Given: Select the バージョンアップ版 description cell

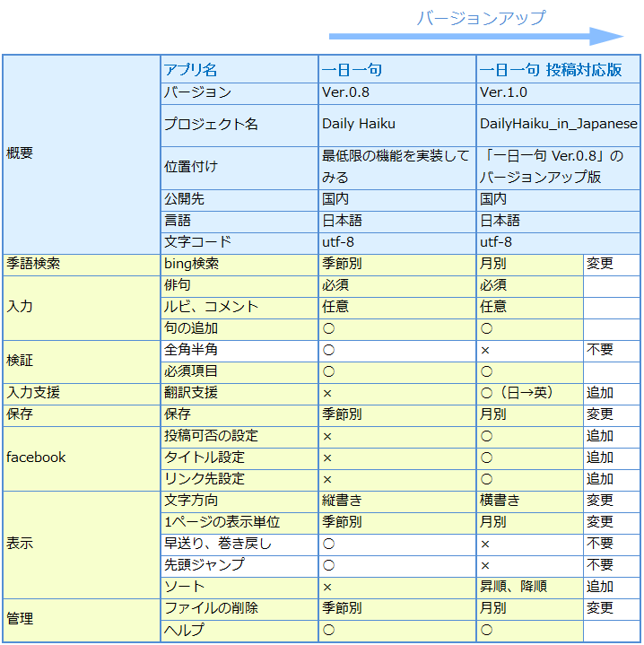Looking at the screenshot, I should pyautogui.click(x=558, y=168).
